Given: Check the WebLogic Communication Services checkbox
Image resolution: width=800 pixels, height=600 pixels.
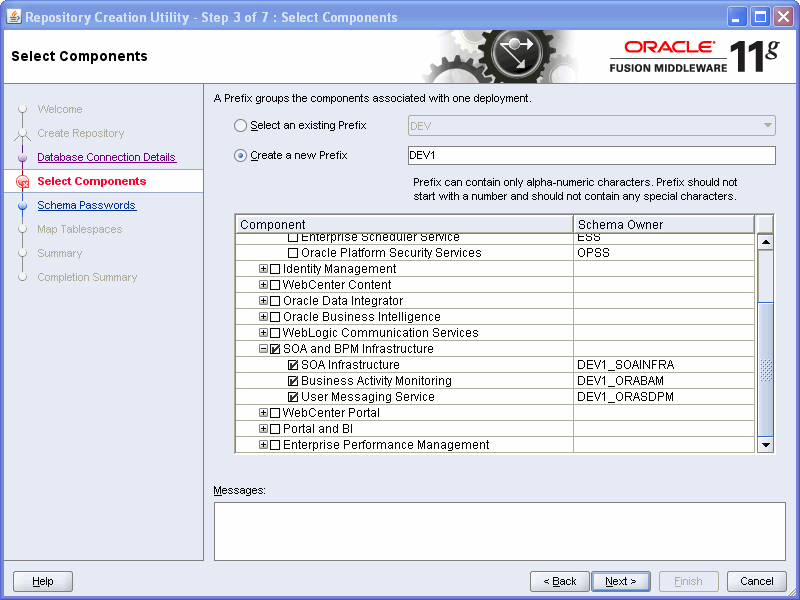Looking at the screenshot, I should [275, 333].
